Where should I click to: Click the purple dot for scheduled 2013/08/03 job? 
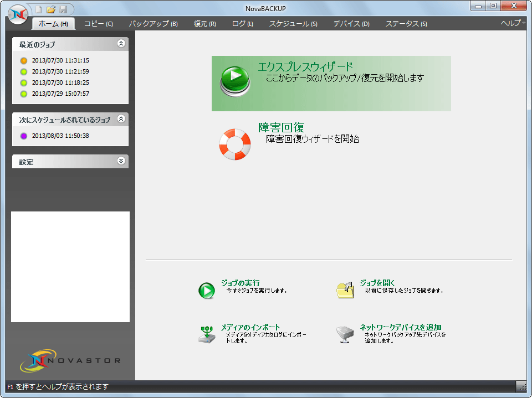click(x=24, y=136)
